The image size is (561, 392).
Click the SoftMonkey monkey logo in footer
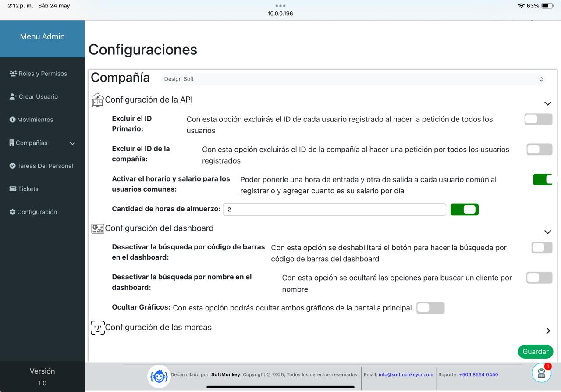click(x=159, y=376)
